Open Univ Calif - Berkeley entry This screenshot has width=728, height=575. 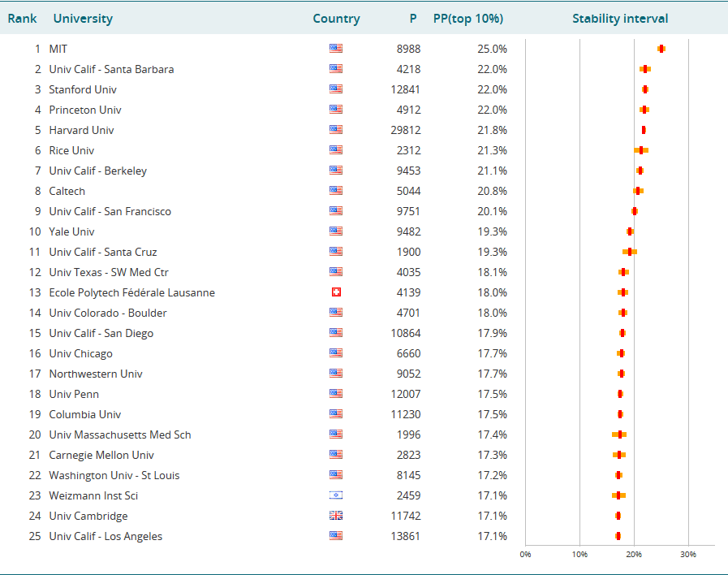coord(98,171)
